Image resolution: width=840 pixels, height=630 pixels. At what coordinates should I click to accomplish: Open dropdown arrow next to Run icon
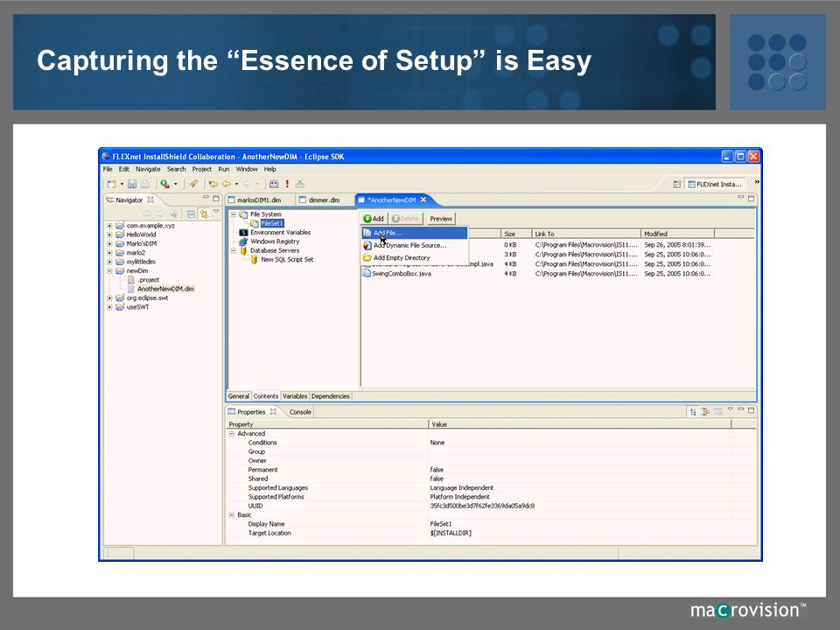[175, 184]
